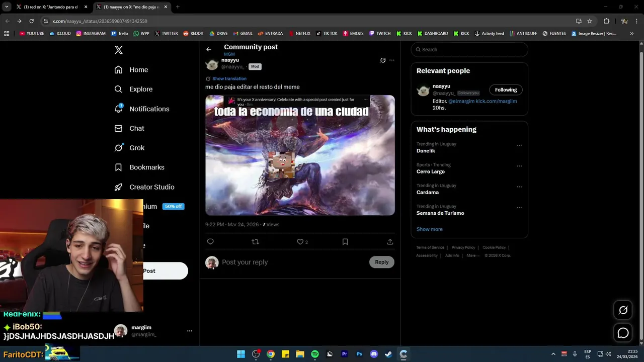Open the Home navigation item
644x362 pixels.
[x=131, y=70]
